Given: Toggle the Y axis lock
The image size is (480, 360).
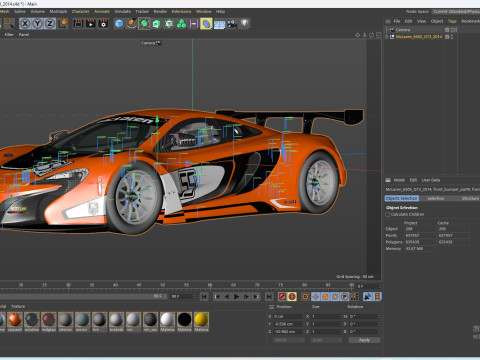Looking at the screenshot, I should (38, 24).
